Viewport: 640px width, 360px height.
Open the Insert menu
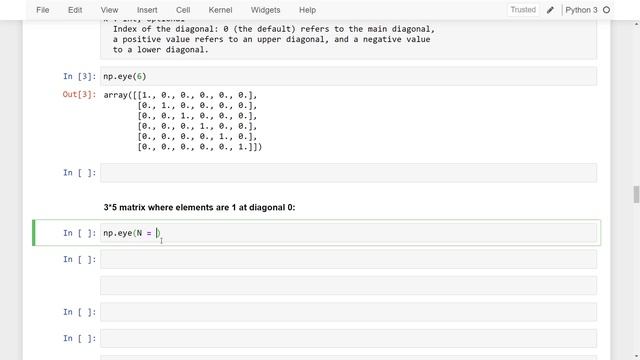pyautogui.click(x=147, y=10)
